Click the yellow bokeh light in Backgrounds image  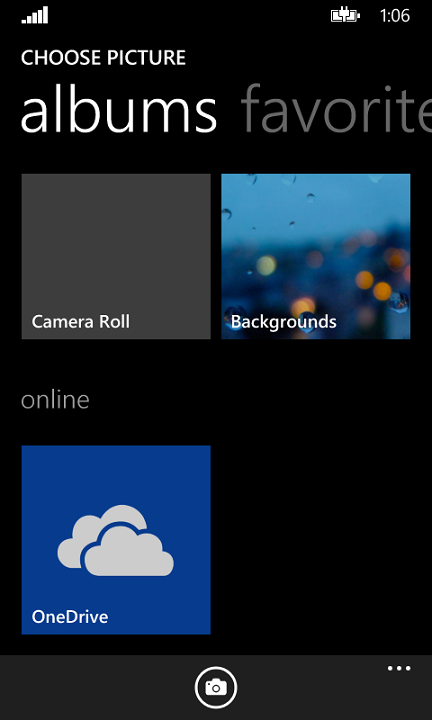266,265
